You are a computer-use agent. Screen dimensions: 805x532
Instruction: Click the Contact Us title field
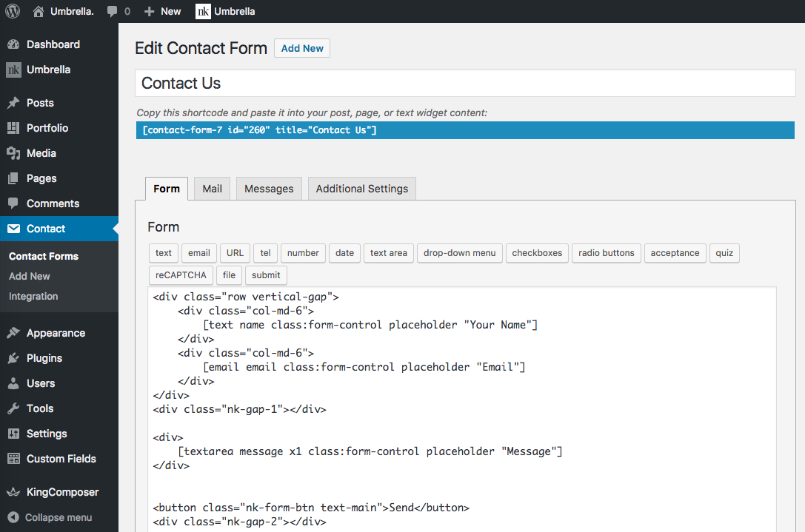[465, 83]
